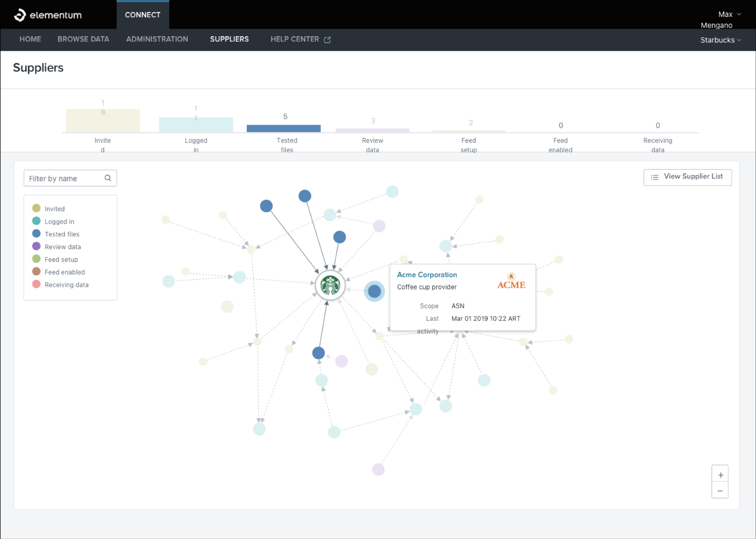
Task: Select the Tested files bar in chart
Action: click(283, 128)
